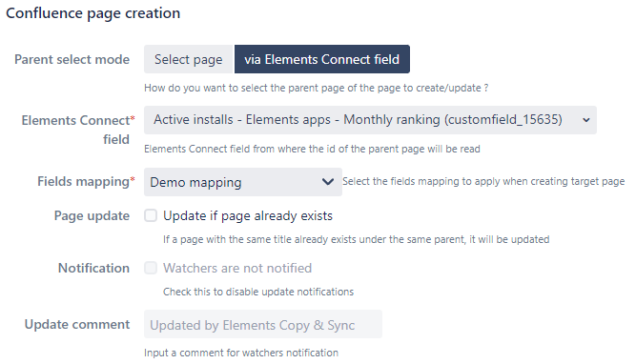Choose the 'Select page' parent mode
The height and width of the screenshot is (364, 636).
189,59
